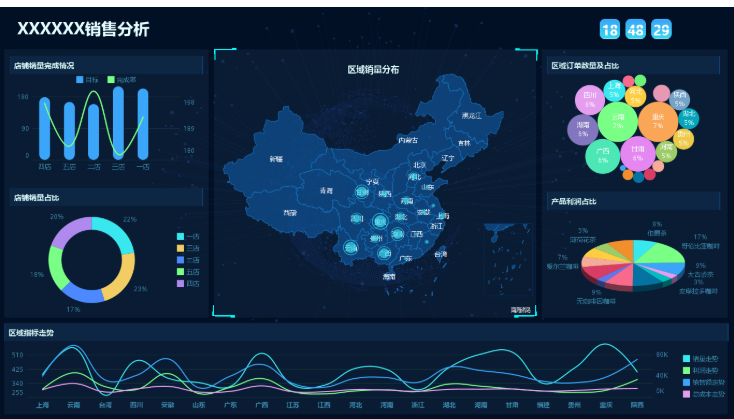The height and width of the screenshot is (419, 734).
Task: Select the magenta 甘肃 6% bubble
Action: 638,154
